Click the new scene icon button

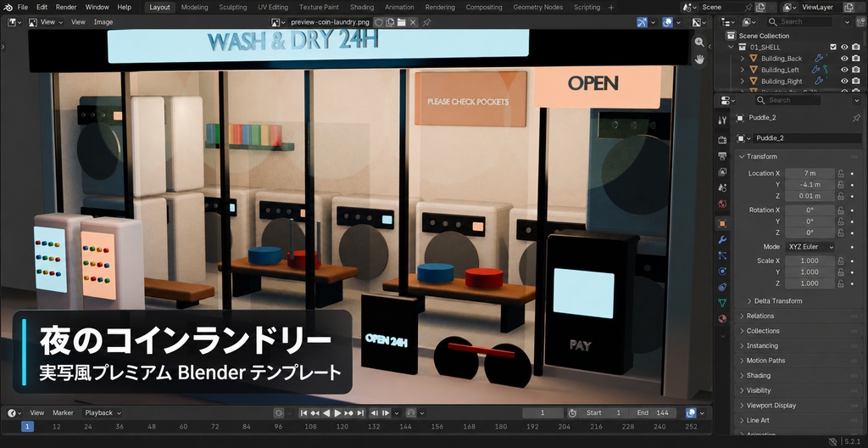(760, 7)
